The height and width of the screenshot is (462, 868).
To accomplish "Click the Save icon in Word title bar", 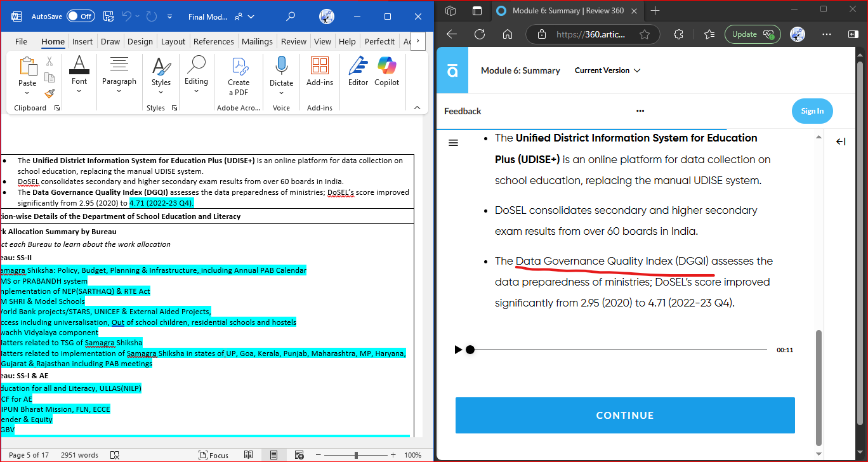I will 109,16.
